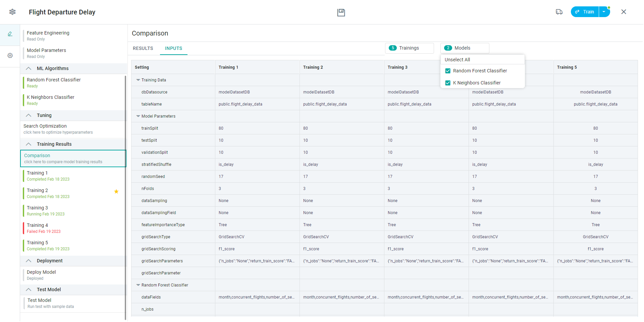This screenshot has height=322, width=644.
Task: Collapse the Training Data group row
Action: (138, 80)
